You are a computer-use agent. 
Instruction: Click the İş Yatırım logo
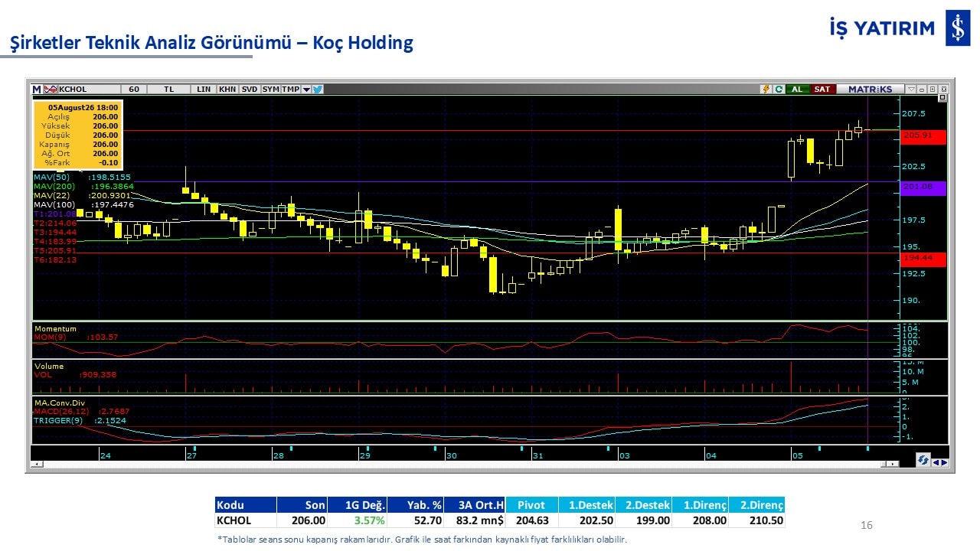[900, 29]
